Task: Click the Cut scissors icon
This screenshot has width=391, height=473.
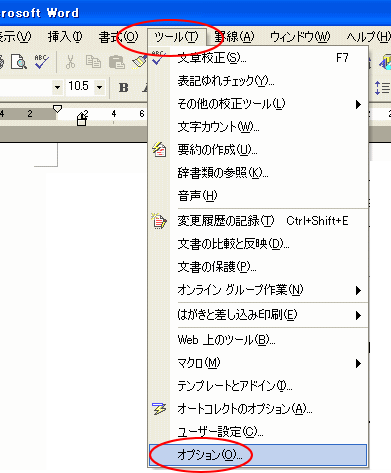Action: click(70, 62)
